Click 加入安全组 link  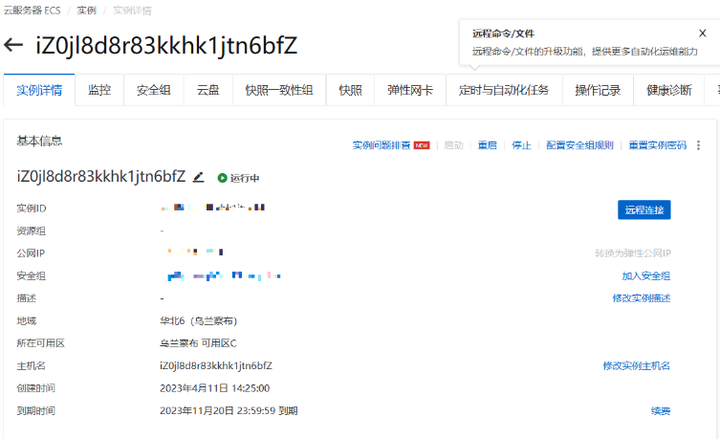point(646,276)
